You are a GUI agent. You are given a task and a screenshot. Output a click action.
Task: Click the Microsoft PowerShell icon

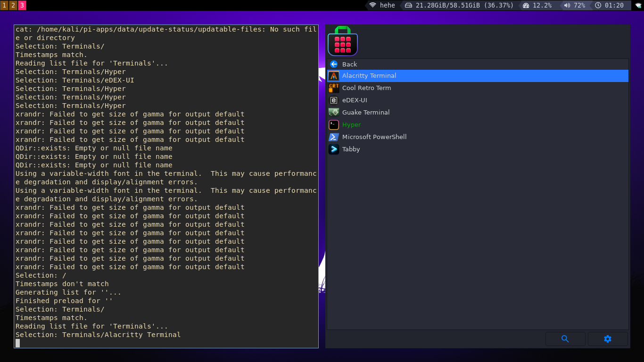[x=334, y=137]
